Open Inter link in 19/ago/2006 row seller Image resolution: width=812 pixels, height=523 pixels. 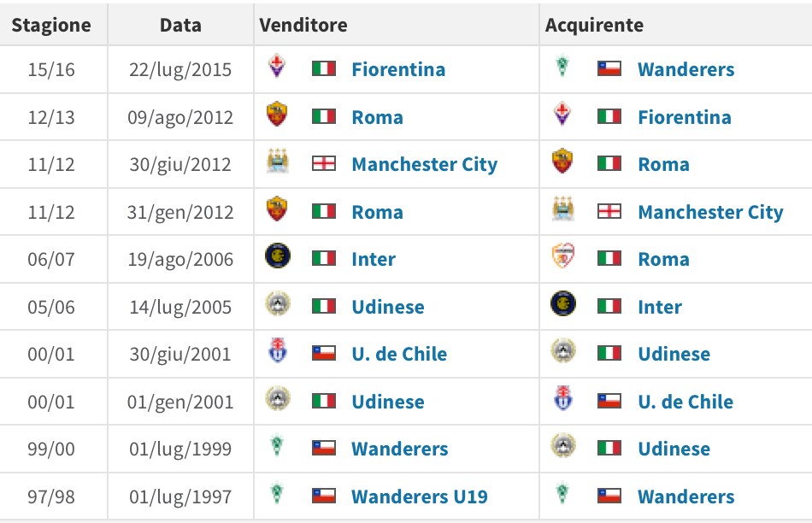tap(374, 259)
